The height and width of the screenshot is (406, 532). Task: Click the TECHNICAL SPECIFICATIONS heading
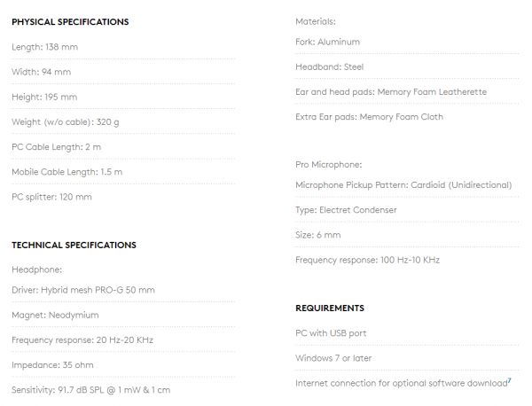74,246
